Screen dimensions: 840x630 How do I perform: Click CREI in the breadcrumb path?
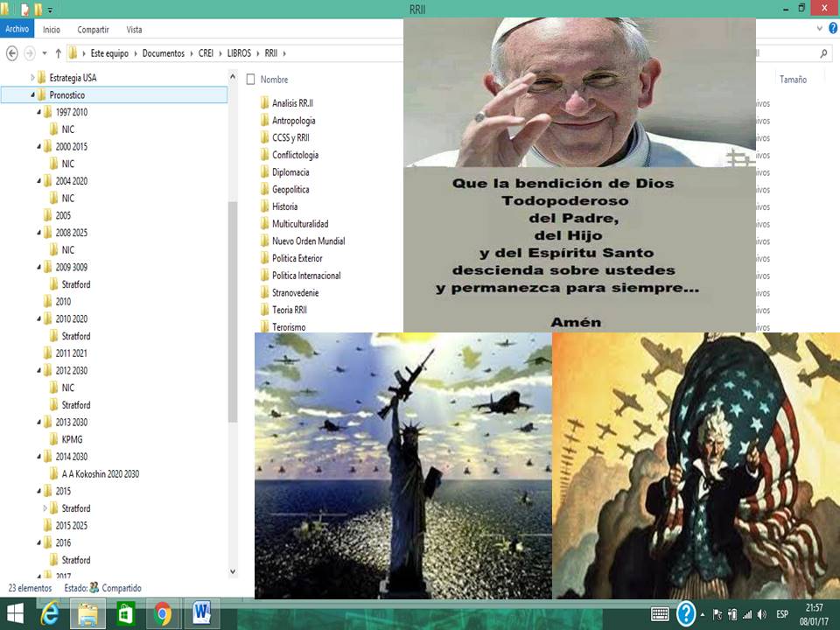coord(206,53)
